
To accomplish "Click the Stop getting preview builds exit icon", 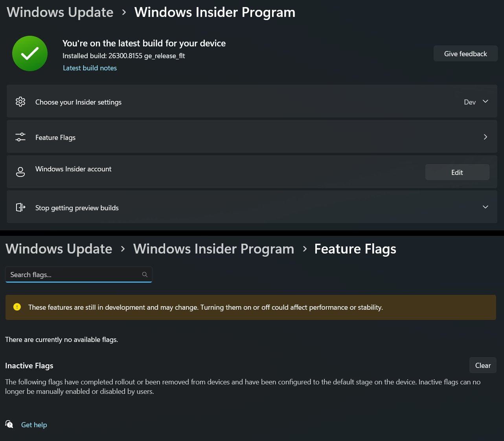I will [x=20, y=207].
